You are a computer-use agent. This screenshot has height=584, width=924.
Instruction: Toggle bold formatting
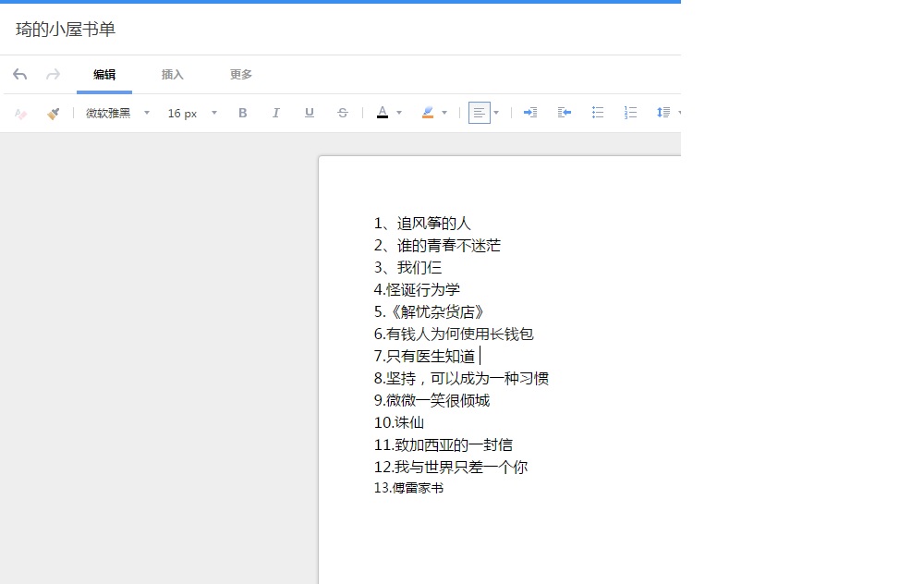click(243, 113)
